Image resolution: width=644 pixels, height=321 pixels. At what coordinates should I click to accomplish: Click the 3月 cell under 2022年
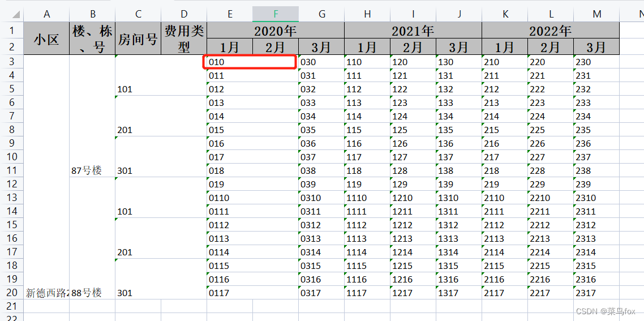[596, 47]
